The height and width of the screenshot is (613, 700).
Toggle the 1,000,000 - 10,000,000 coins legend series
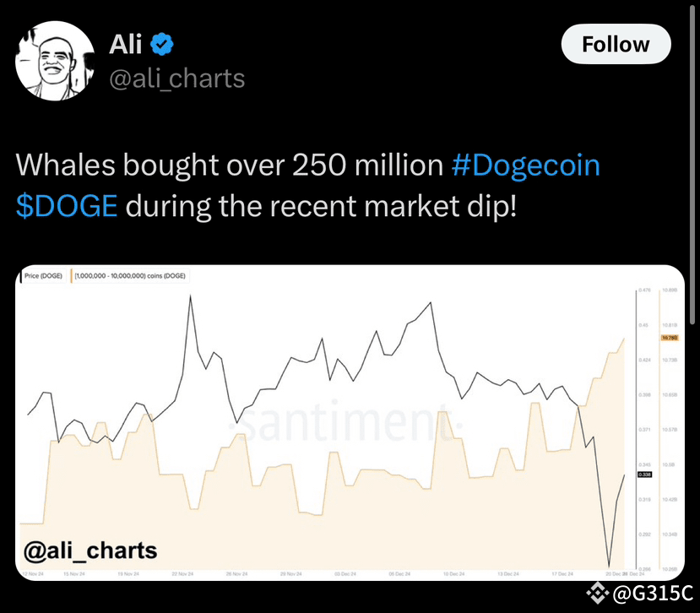tap(130, 276)
